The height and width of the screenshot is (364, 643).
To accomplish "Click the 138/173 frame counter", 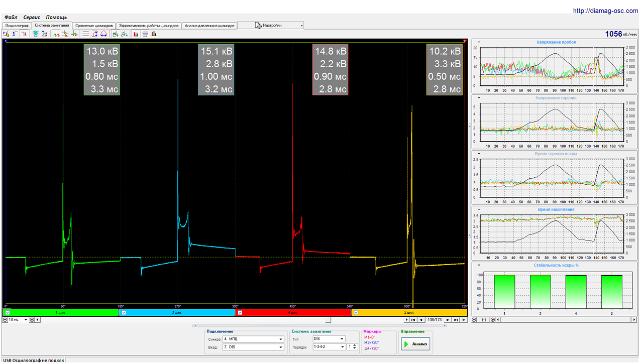I will [x=435, y=319].
